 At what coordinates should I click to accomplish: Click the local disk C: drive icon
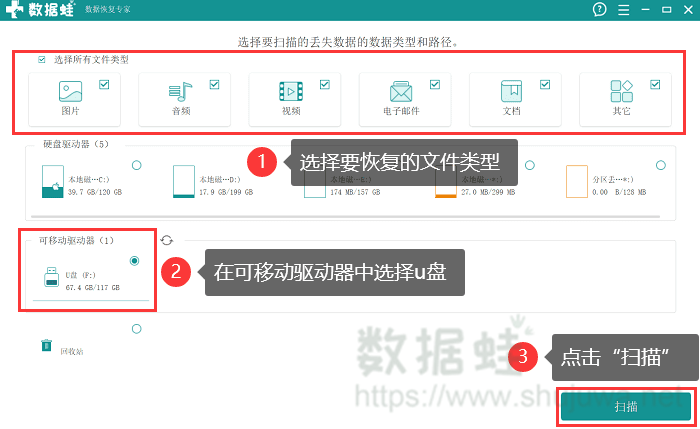[x=52, y=181]
